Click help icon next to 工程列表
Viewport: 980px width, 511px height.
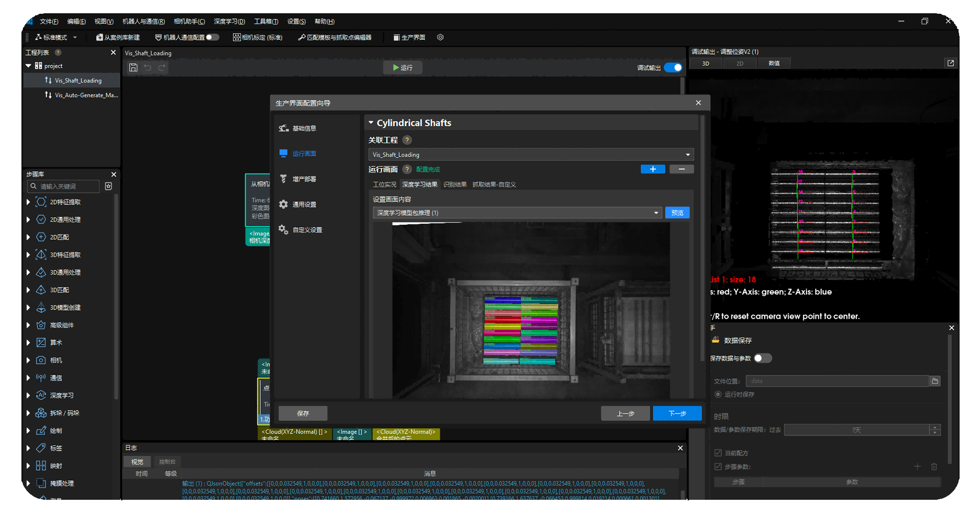pos(58,53)
